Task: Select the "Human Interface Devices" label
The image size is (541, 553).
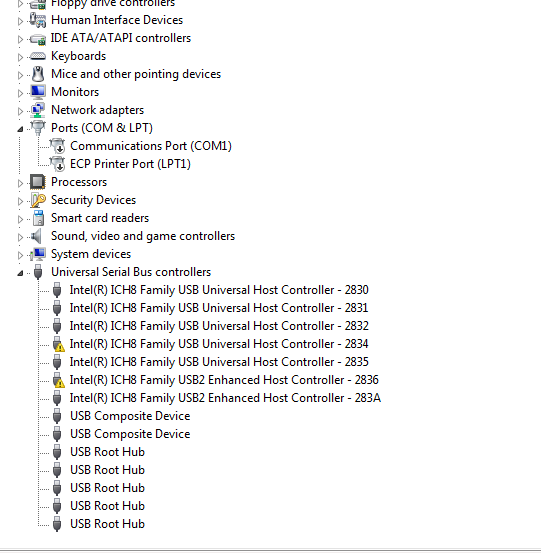Action: click(117, 20)
